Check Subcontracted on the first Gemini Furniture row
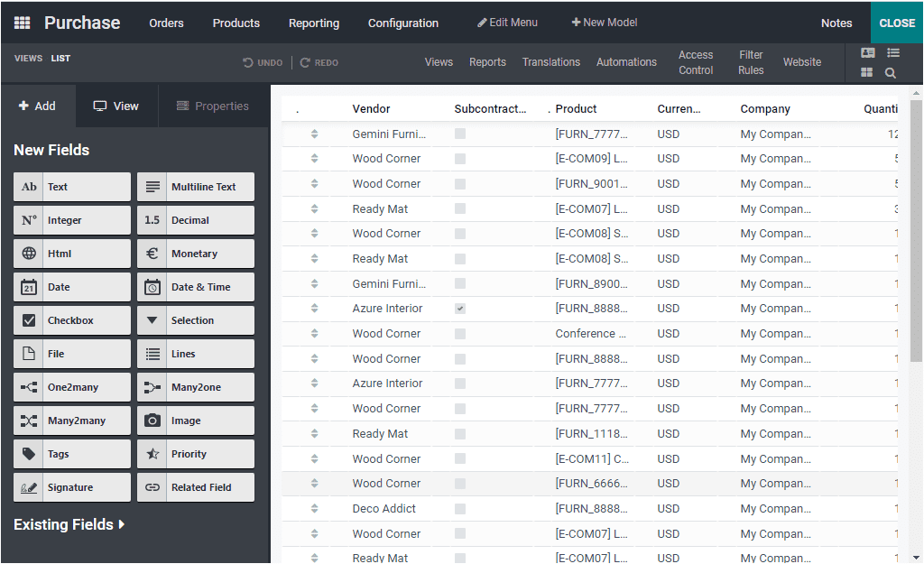The height and width of the screenshot is (564, 924). coord(460,134)
